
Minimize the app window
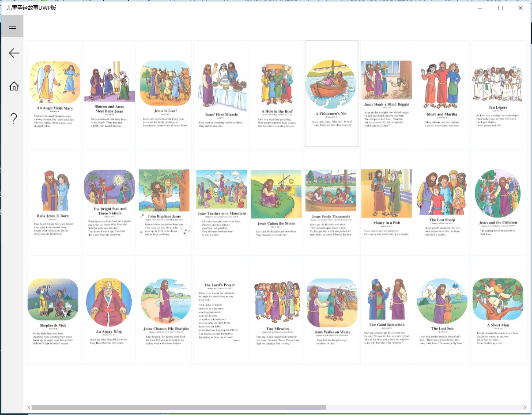coord(480,8)
